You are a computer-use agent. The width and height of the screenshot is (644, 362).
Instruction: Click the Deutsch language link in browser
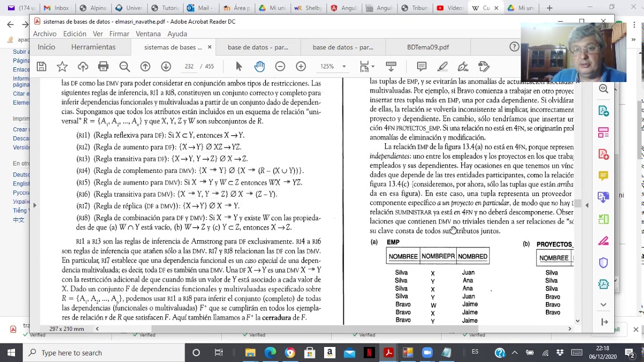pyautogui.click(x=21, y=175)
